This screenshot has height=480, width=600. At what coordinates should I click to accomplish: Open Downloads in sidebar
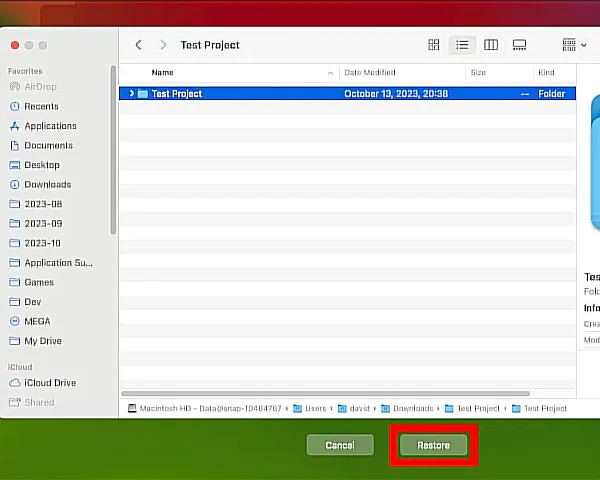(x=40, y=184)
